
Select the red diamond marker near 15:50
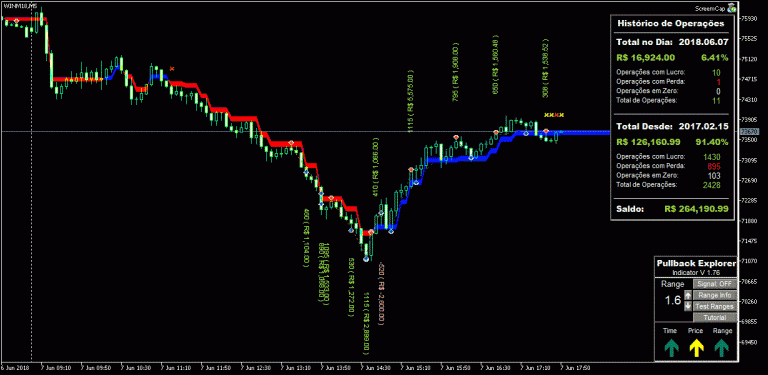pyautogui.click(x=456, y=137)
